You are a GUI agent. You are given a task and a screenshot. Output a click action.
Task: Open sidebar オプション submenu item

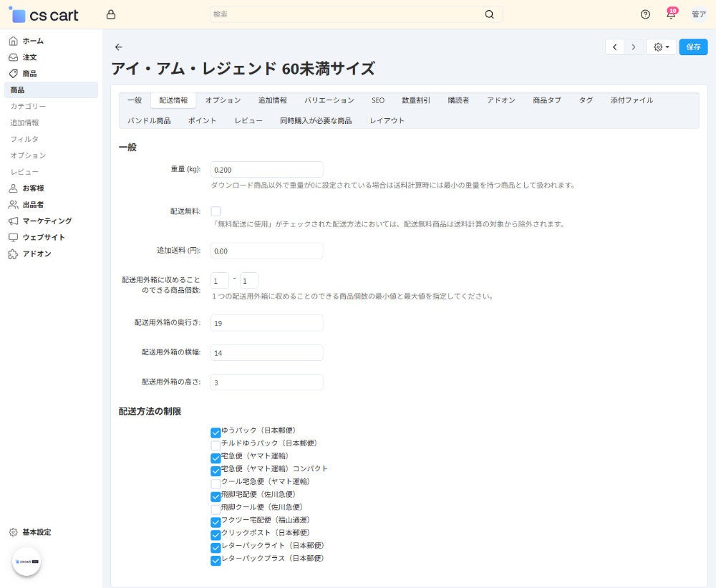coord(29,156)
